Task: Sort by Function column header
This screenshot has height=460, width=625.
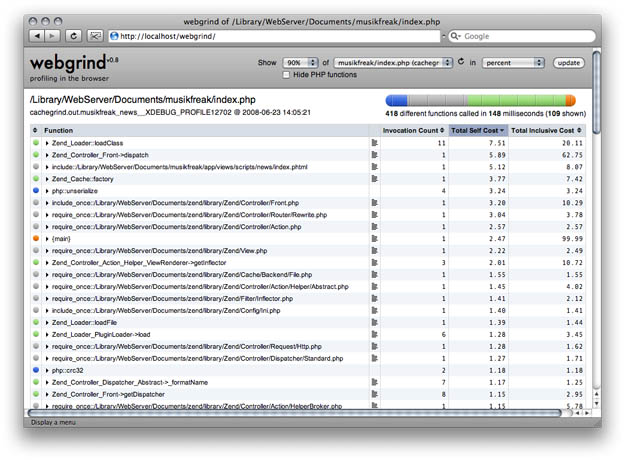Action: click(205, 130)
